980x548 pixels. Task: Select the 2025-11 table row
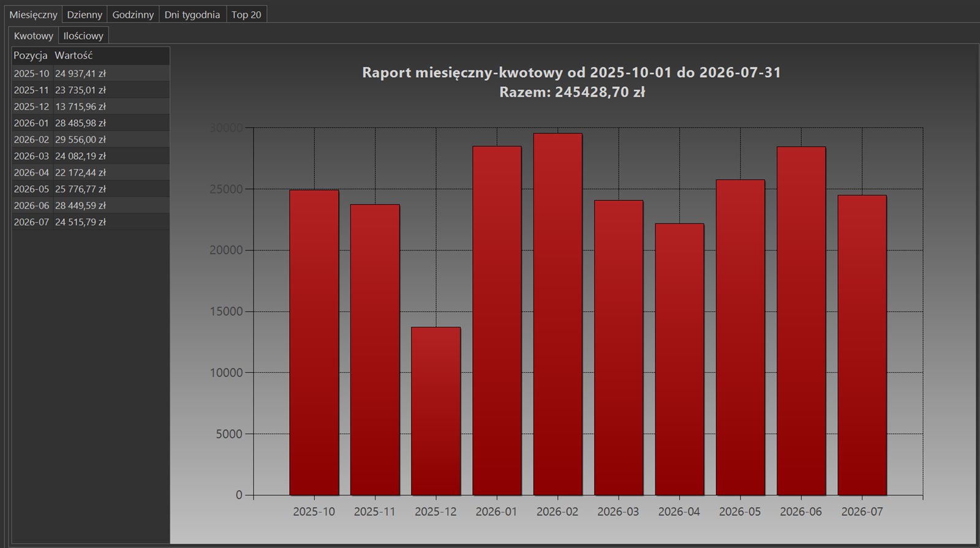pyautogui.click(x=91, y=90)
